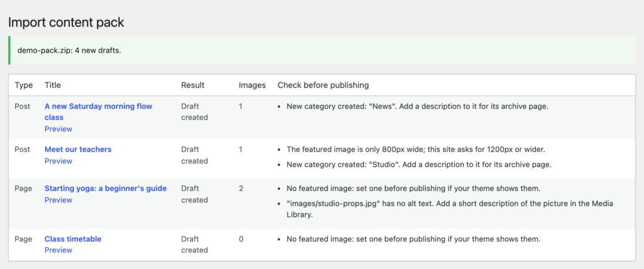Click image count '1' in Saturday flow row

pyautogui.click(x=241, y=106)
